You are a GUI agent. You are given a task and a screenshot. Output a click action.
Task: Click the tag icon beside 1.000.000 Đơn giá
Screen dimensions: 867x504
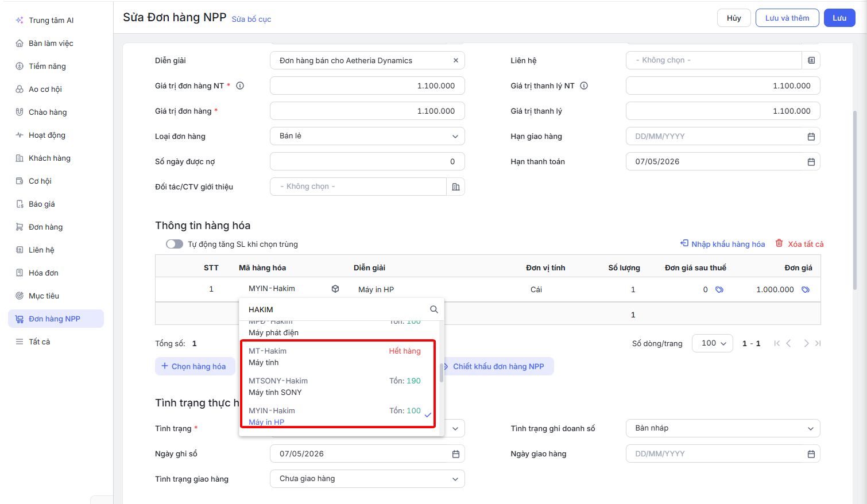[x=806, y=289]
